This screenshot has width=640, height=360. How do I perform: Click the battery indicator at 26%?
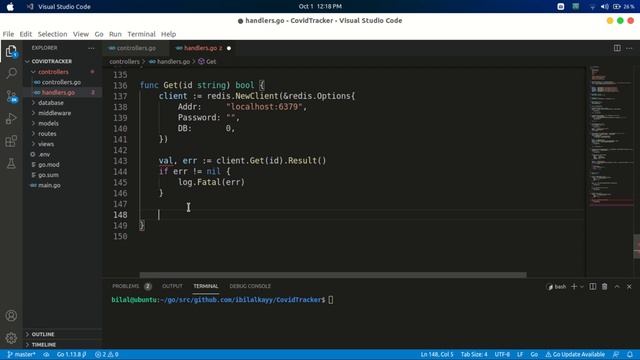tap(623, 7)
